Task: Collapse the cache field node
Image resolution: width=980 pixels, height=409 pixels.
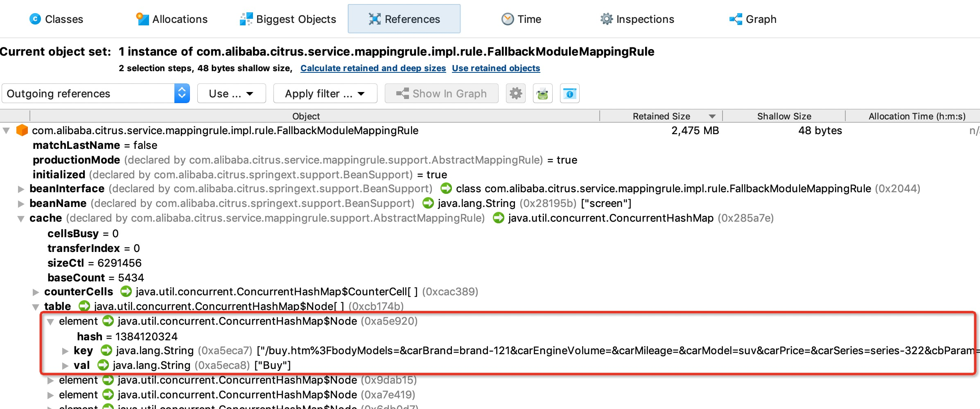Action: (x=20, y=219)
